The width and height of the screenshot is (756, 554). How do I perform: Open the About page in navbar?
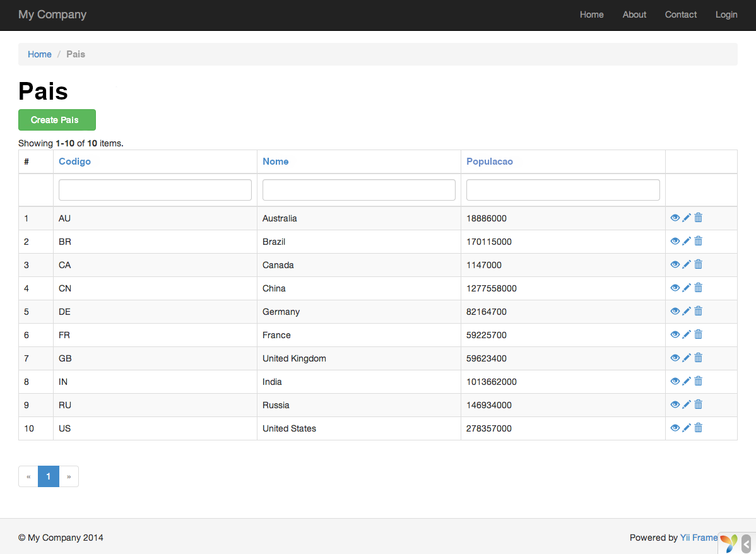[634, 15]
